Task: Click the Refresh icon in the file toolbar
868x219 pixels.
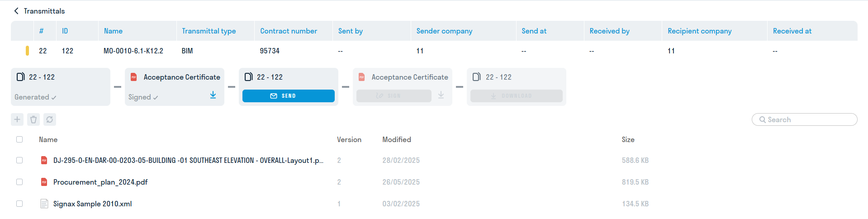Action: click(50, 119)
